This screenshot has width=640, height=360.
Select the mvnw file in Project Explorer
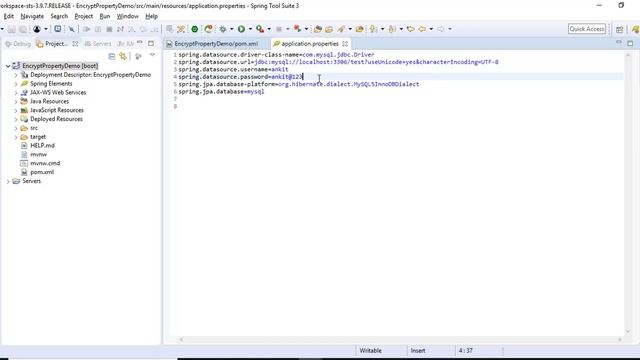(x=38, y=154)
